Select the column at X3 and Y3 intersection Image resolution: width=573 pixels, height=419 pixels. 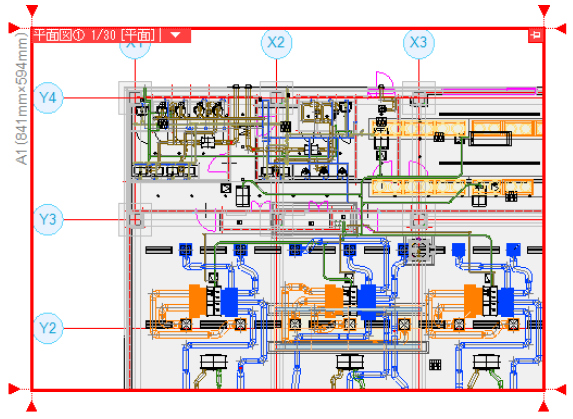419,220
